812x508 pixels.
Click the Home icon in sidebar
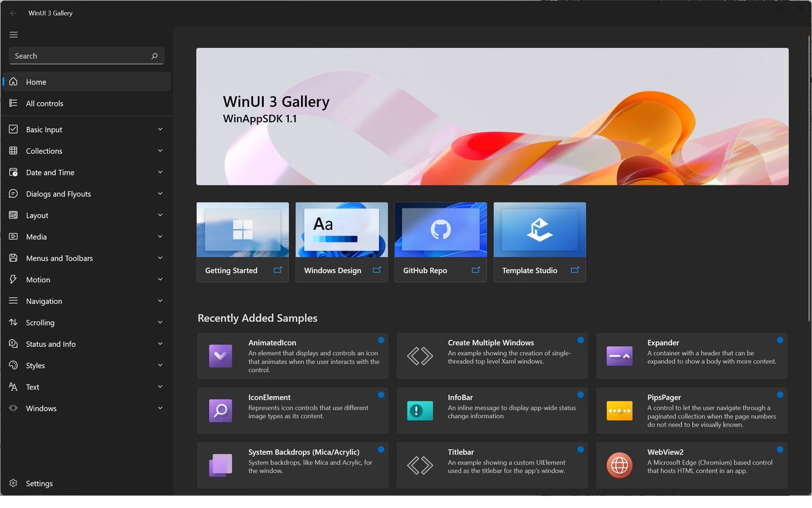14,82
